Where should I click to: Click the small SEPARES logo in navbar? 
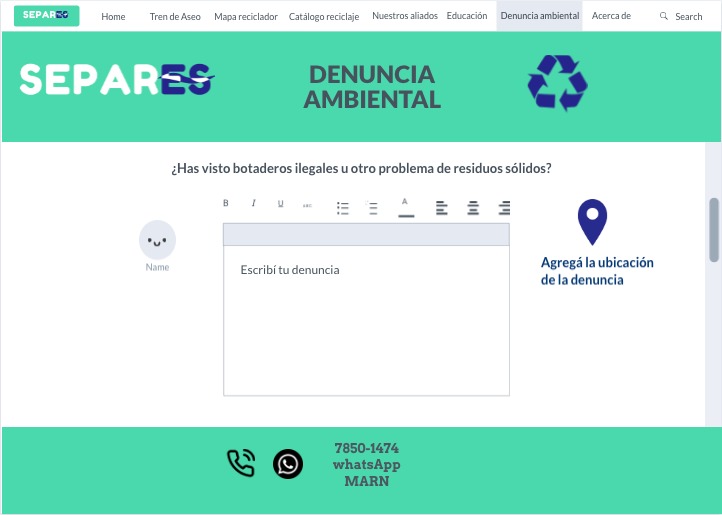47,16
